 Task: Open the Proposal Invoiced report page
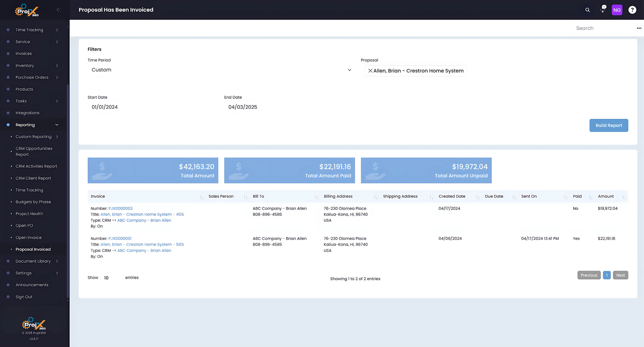pyautogui.click(x=33, y=249)
